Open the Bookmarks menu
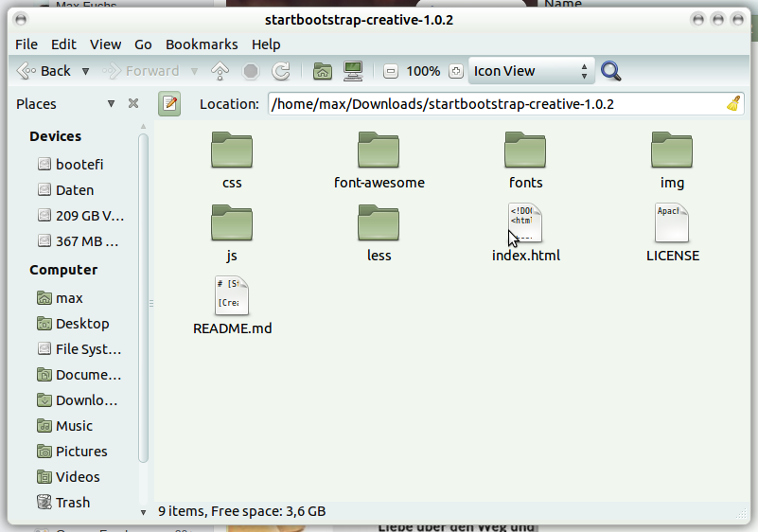The image size is (758, 532). coord(202,44)
